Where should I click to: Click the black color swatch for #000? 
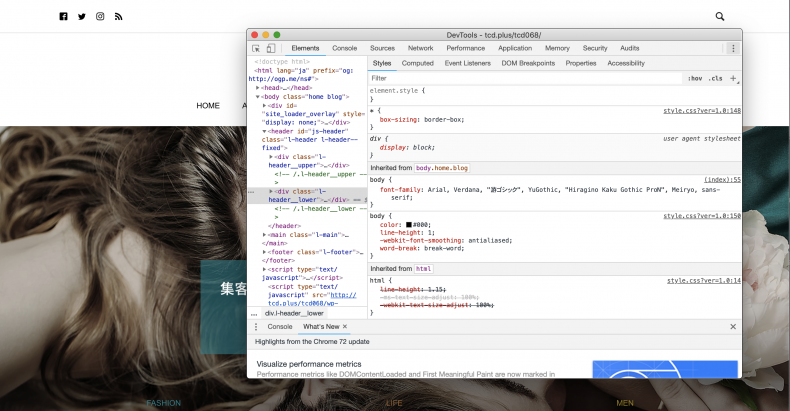pos(409,225)
